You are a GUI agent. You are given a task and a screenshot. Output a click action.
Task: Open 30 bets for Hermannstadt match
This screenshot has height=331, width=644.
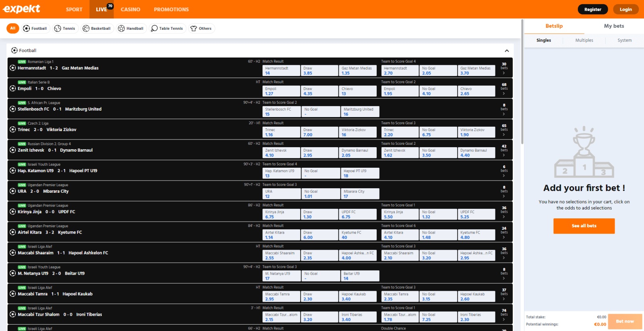504,68
